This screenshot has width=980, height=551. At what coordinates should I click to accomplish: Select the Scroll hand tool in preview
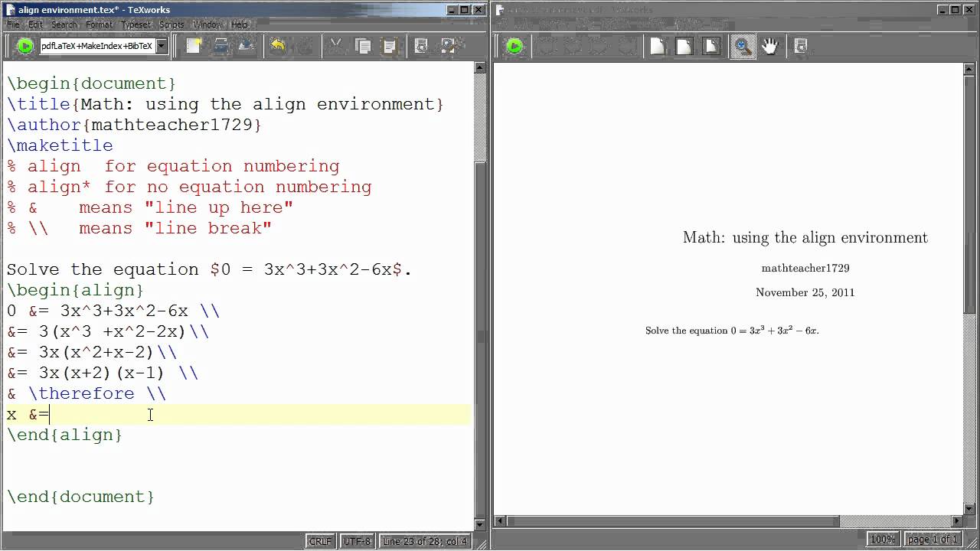coord(769,46)
